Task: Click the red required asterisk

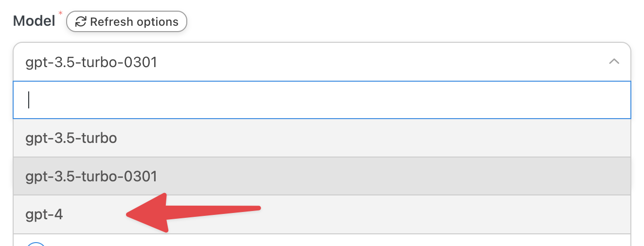Action: (60, 12)
